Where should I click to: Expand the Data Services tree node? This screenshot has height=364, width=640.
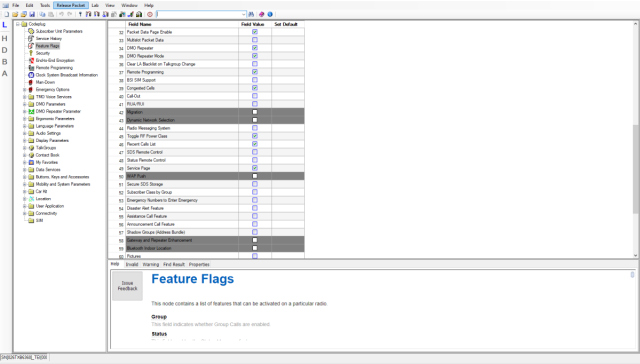coord(24,170)
